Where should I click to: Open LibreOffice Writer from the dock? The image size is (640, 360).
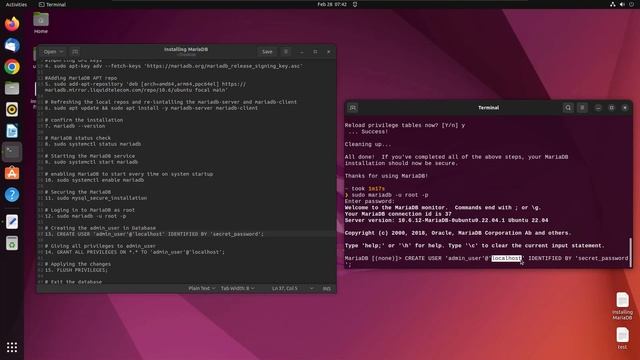point(12,131)
